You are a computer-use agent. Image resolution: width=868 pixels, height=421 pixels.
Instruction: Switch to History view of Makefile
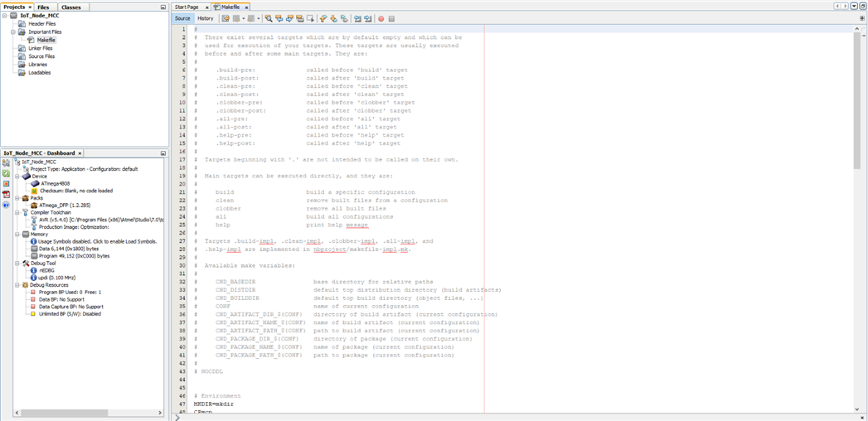pyautogui.click(x=206, y=18)
